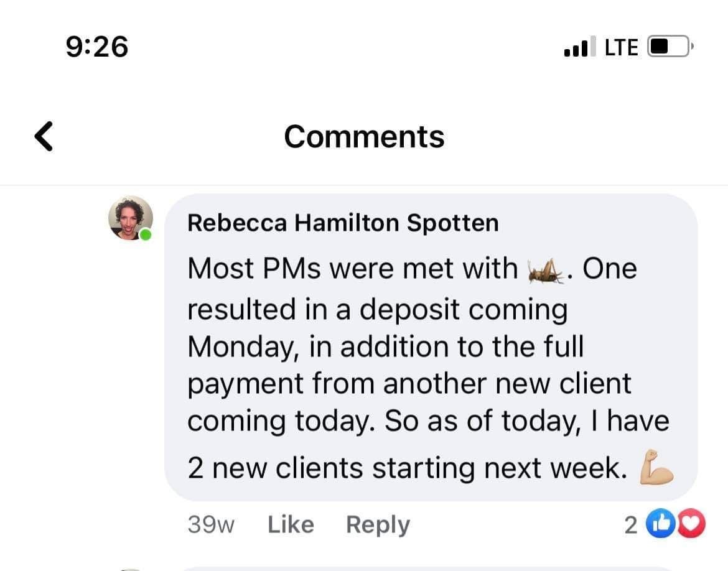Tap the Comments header title

click(364, 137)
